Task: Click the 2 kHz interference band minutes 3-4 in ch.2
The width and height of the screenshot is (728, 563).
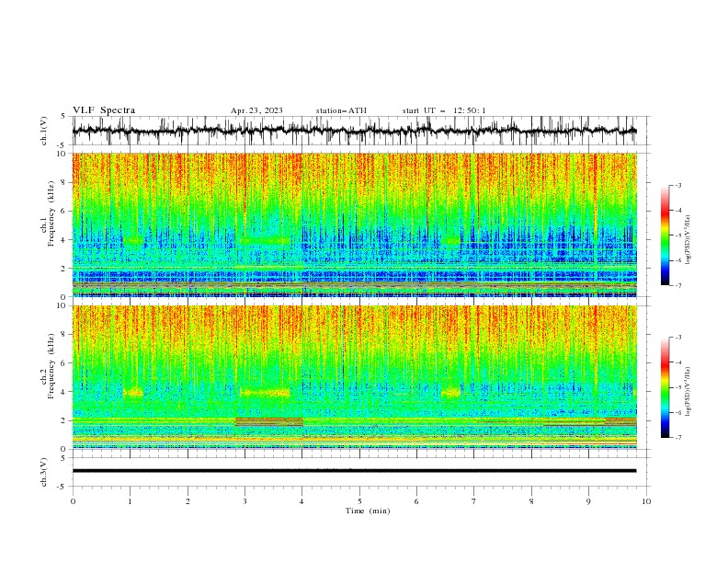Action: [x=269, y=421]
